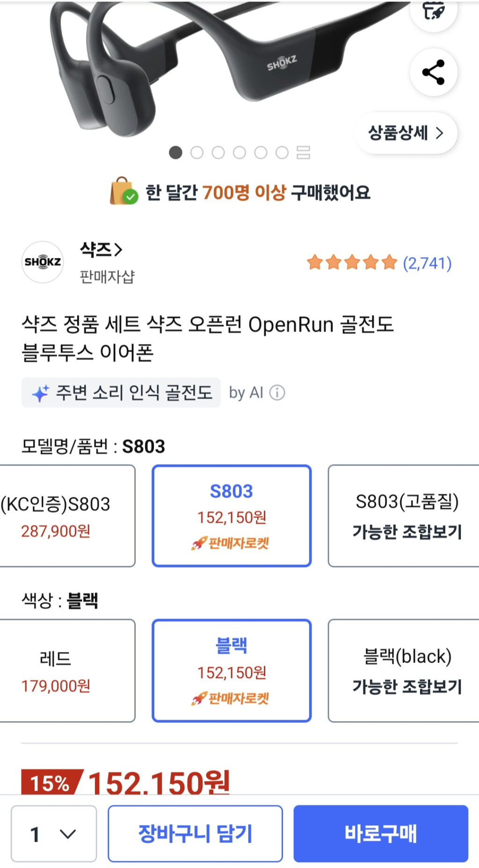
Task: Tap the Shokz brand logo
Action: 43,262
